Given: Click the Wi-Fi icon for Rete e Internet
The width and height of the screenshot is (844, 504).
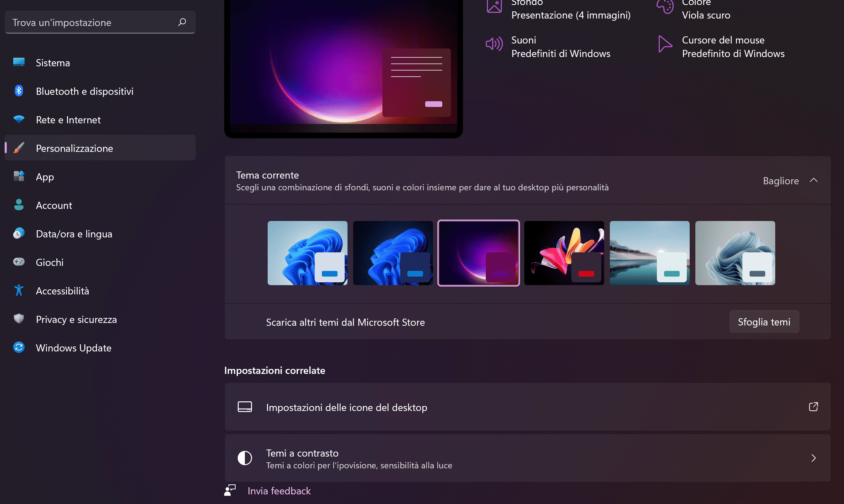Looking at the screenshot, I should coord(19,119).
